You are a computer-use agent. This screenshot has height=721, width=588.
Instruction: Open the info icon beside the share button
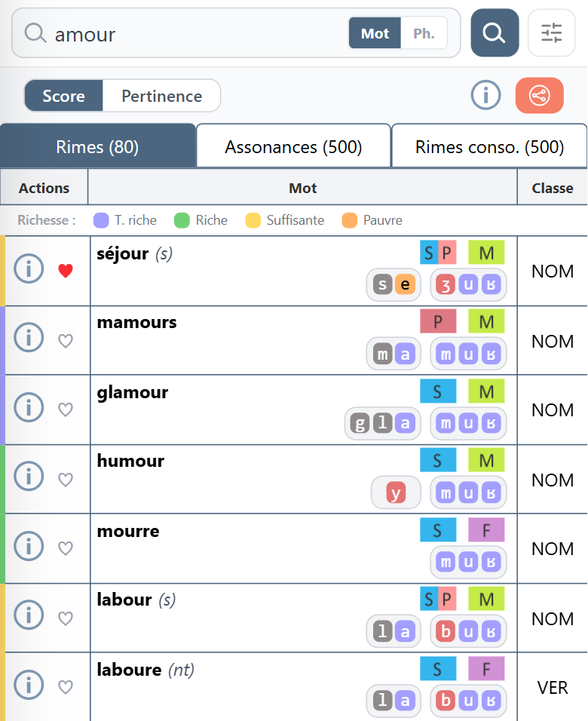click(485, 95)
